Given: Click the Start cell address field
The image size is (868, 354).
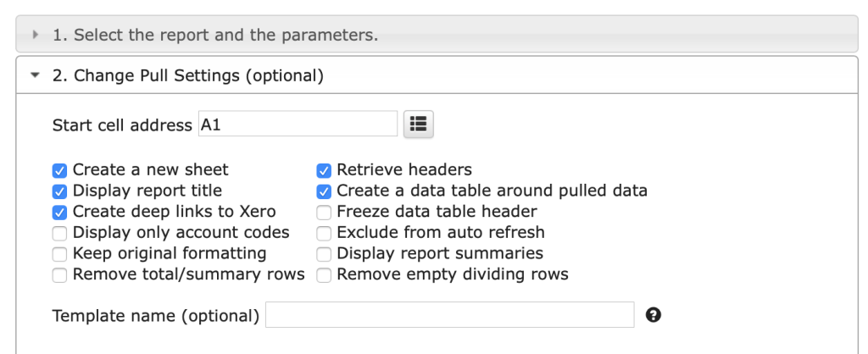Looking at the screenshot, I should 298,124.
